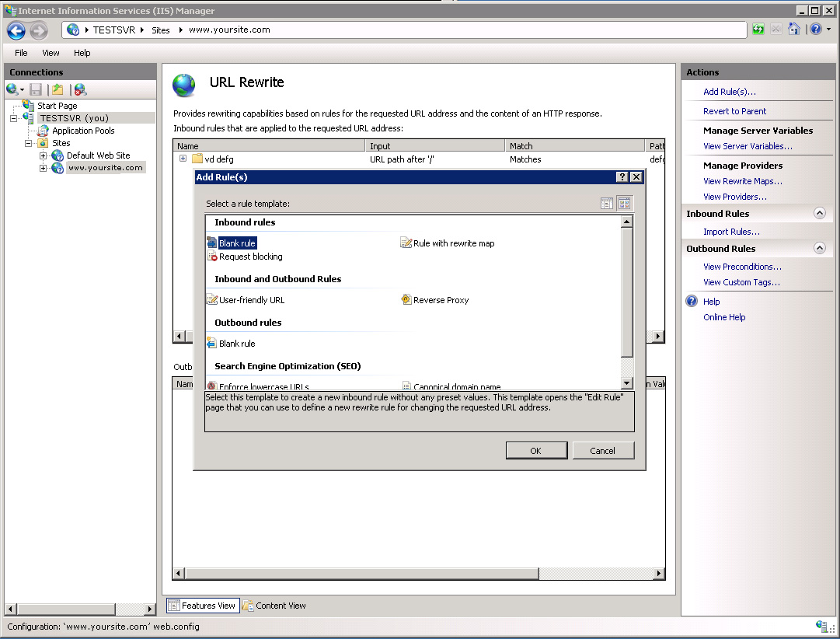840x639 pixels.
Task: Collapse the Inbound Rules actions section
Action: tap(819, 213)
